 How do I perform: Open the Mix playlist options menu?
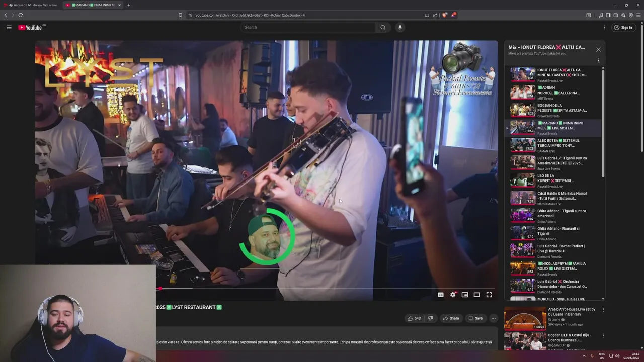point(598,60)
